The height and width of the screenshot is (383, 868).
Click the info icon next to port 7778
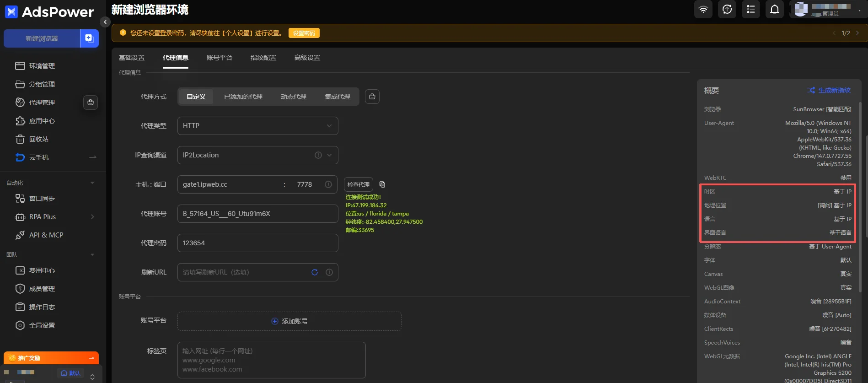click(328, 184)
